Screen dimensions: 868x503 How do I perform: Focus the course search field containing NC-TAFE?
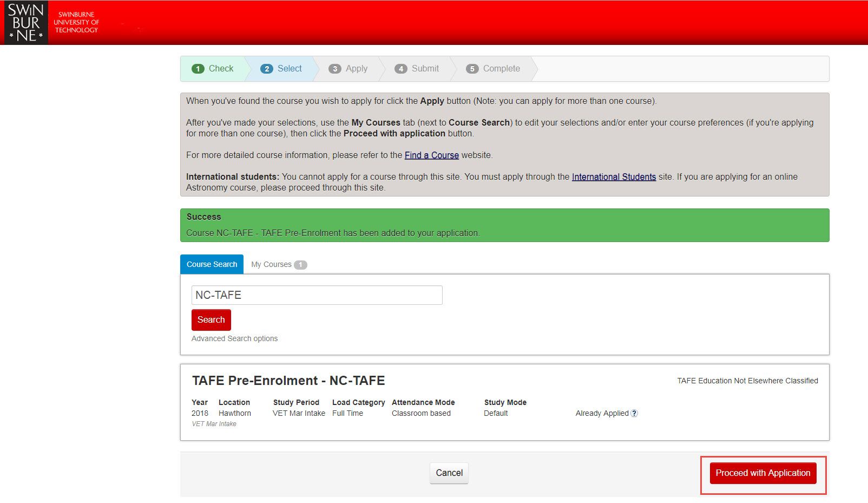pos(317,295)
